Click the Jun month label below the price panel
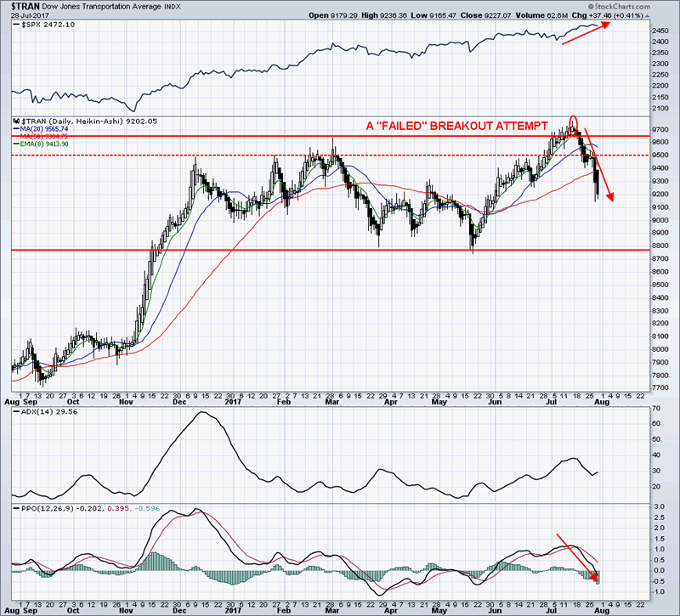The image size is (680, 616). click(x=495, y=402)
